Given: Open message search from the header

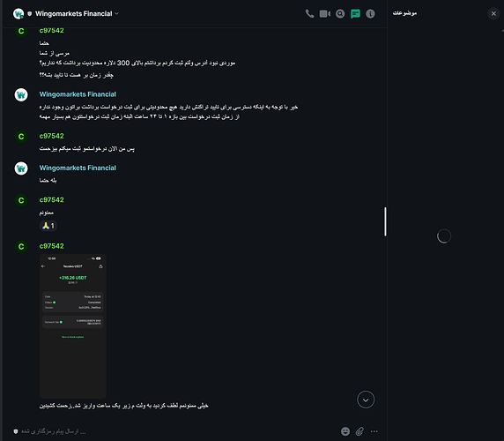Looking at the screenshot, I should coord(340,14).
